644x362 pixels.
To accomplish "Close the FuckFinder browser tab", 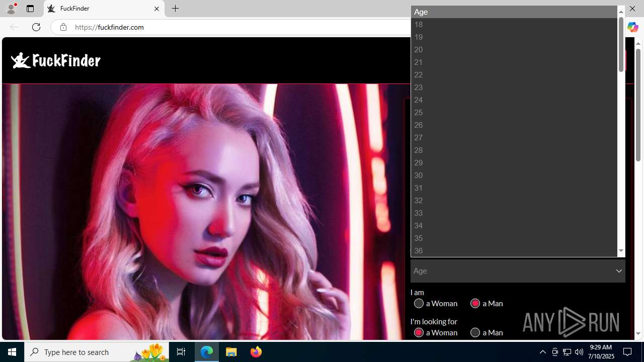I will (x=156, y=9).
